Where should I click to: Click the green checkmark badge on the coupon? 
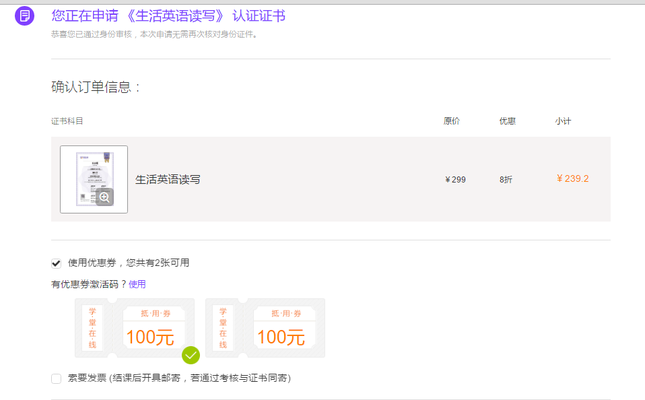(191, 354)
